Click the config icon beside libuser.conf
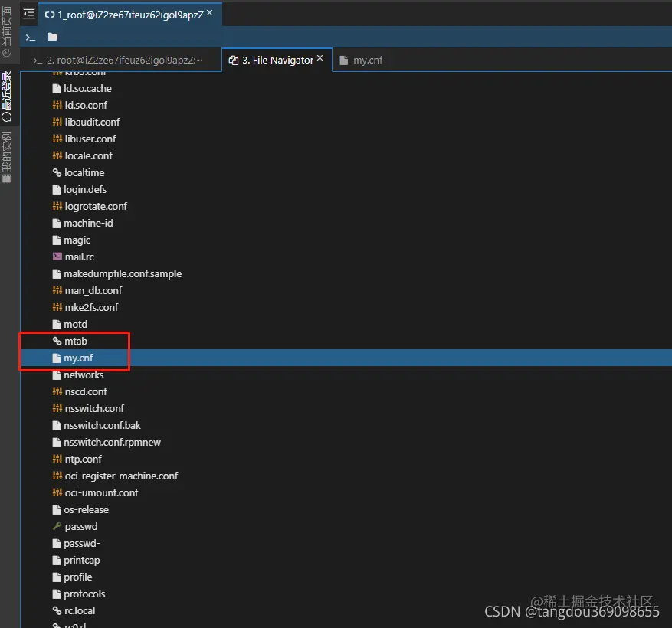 coord(57,139)
